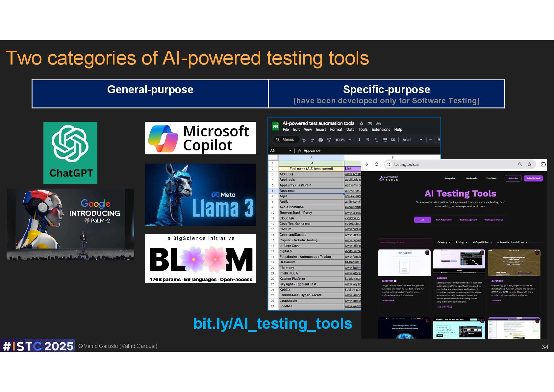
Task: Select the Test Management filter tab
Action: point(468,220)
